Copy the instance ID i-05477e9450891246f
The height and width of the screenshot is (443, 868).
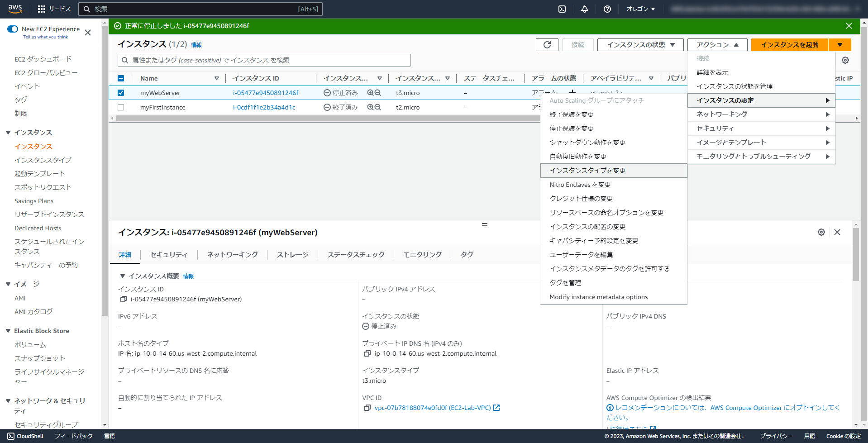click(x=124, y=299)
